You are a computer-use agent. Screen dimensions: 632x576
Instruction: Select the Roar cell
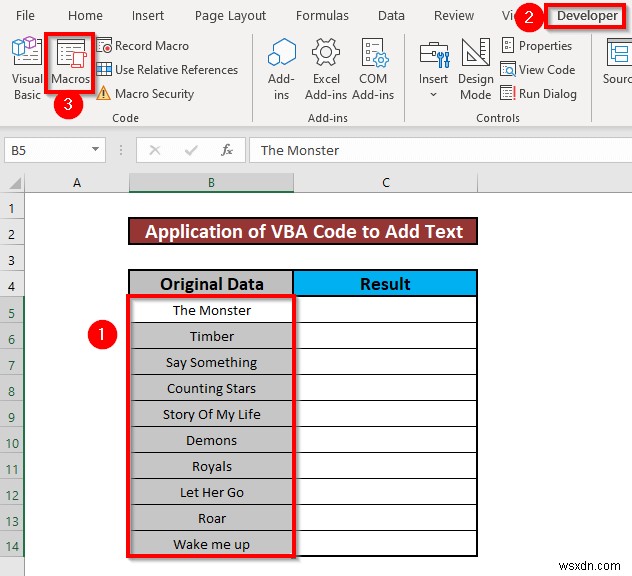click(x=212, y=518)
